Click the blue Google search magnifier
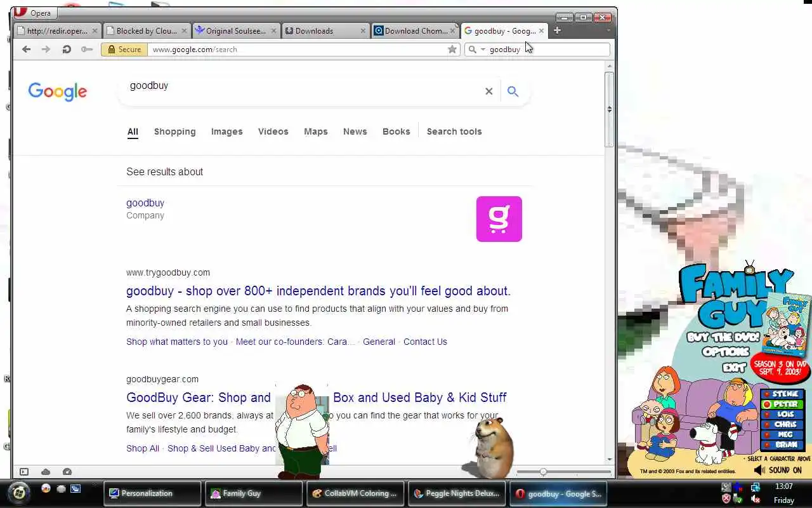This screenshot has width=812, height=508. (x=513, y=91)
